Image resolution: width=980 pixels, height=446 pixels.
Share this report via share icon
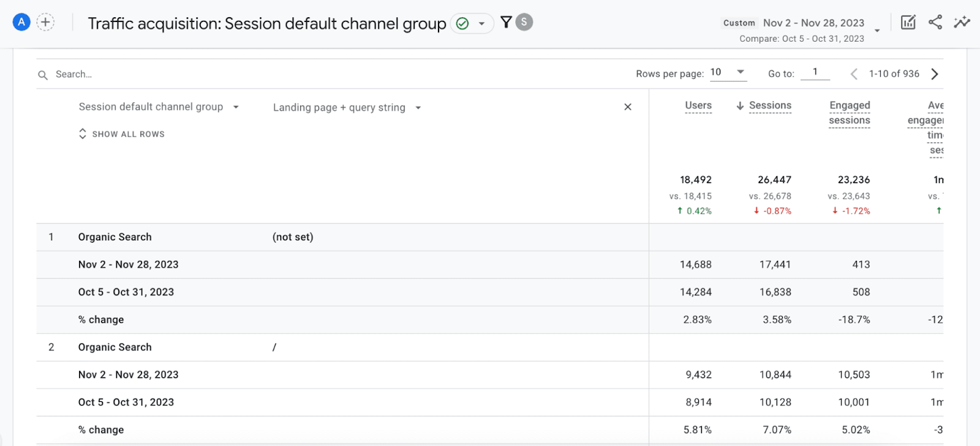[x=935, y=23]
